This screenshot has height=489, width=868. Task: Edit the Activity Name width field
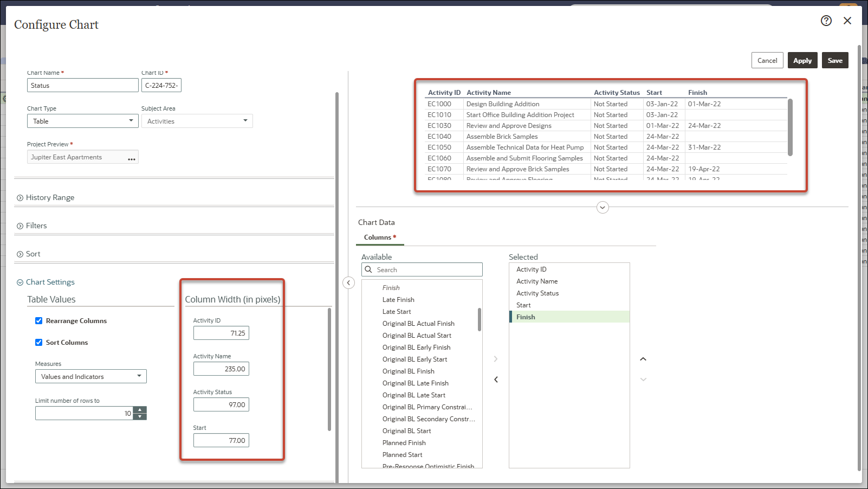pos(221,369)
